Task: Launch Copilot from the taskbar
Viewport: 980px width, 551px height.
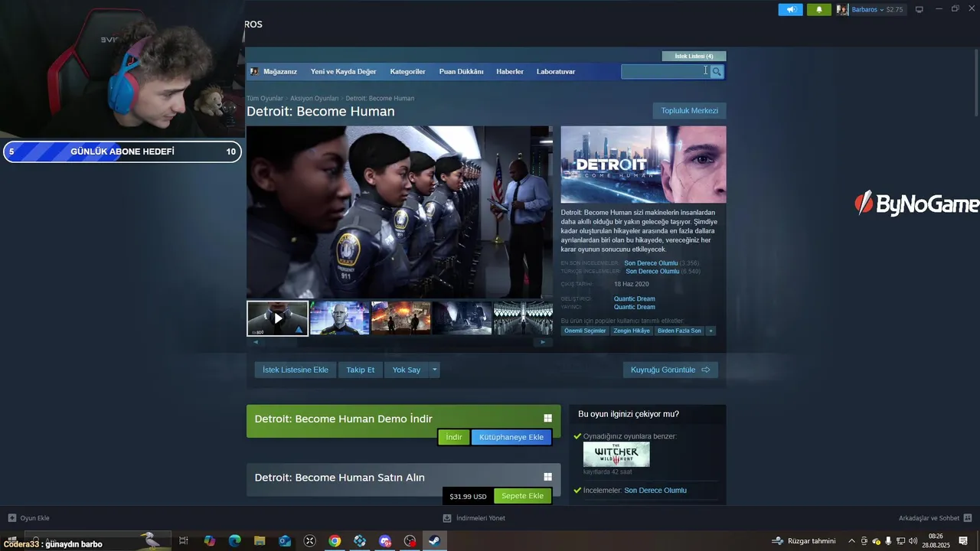Action: tap(209, 541)
